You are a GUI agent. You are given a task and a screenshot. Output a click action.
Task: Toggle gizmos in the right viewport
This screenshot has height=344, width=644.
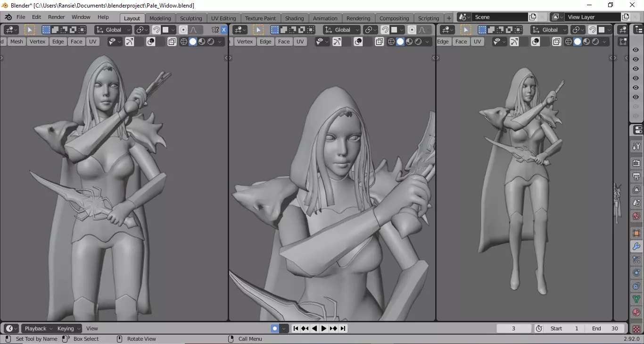(514, 42)
